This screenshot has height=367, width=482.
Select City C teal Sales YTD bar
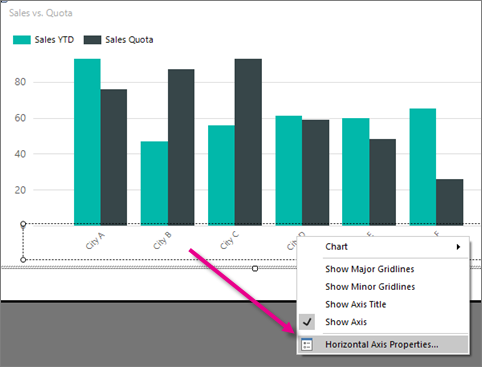[x=221, y=175]
